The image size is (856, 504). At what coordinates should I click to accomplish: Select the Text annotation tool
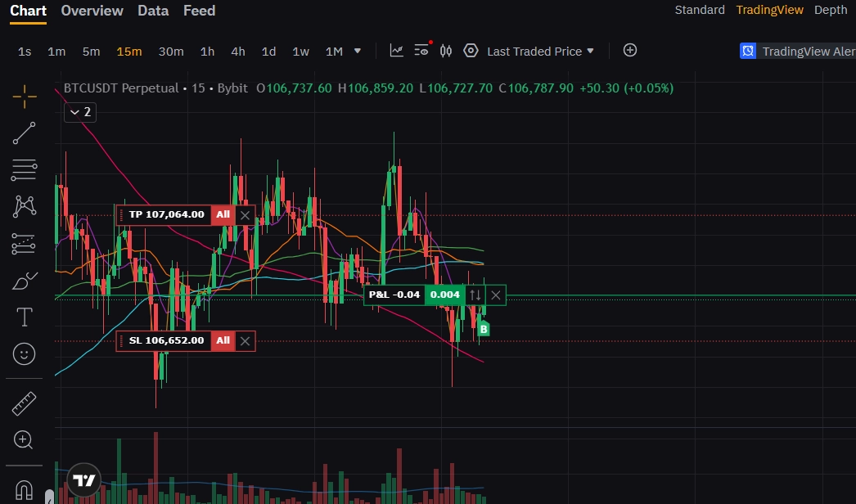click(24, 317)
